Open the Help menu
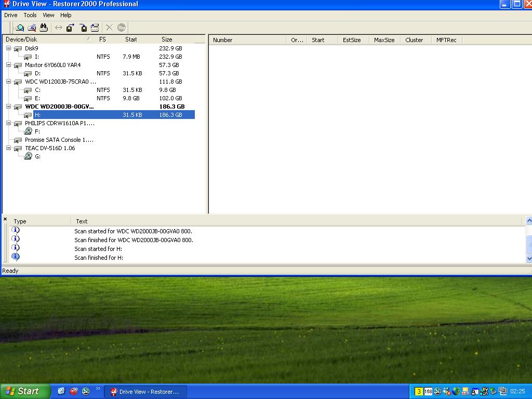 point(66,15)
